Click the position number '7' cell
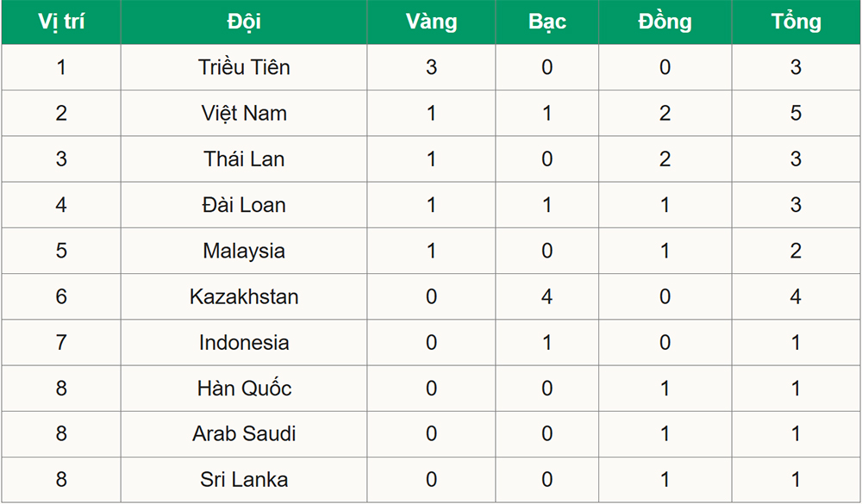Viewport: 862px width, 504px height. coord(60,342)
